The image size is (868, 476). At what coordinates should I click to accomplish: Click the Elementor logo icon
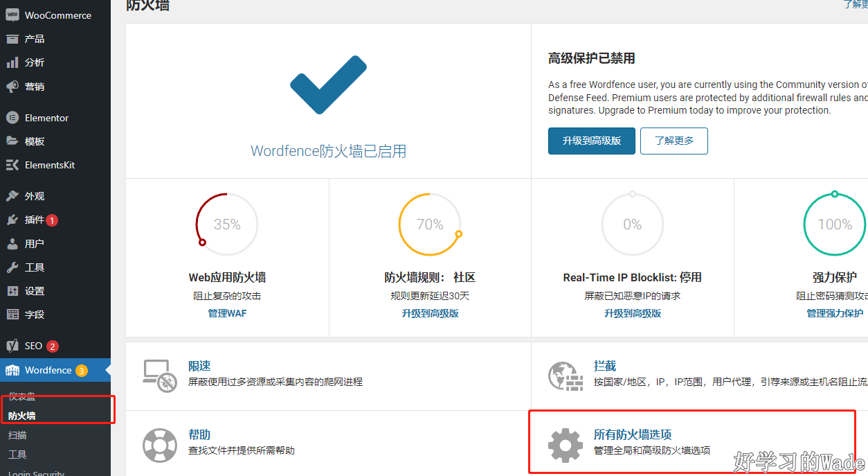[12, 118]
